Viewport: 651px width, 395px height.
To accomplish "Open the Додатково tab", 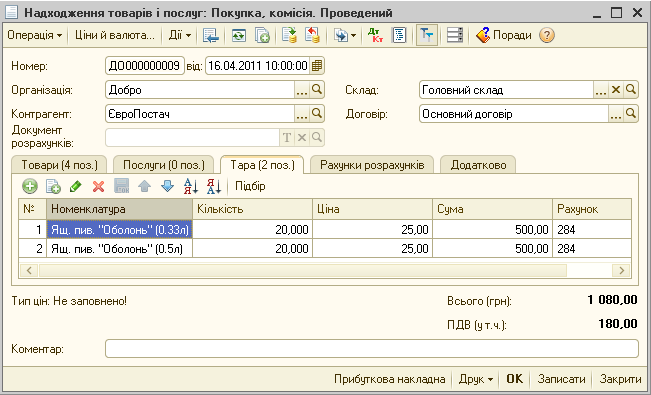I will 478,165.
